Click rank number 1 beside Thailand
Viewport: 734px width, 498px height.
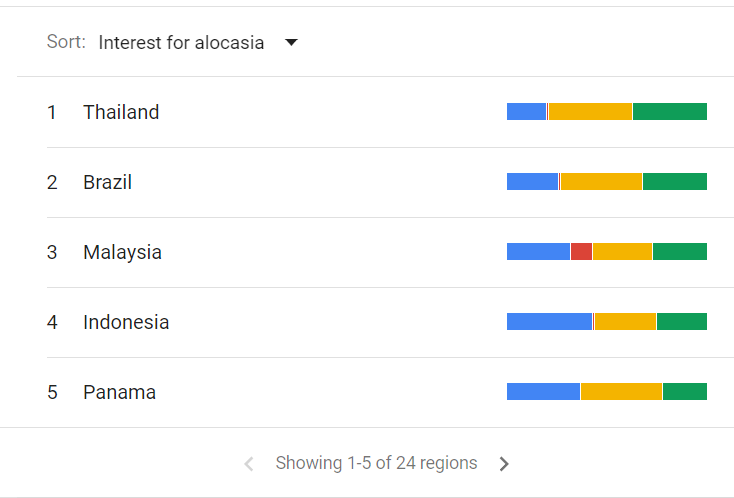click(52, 112)
